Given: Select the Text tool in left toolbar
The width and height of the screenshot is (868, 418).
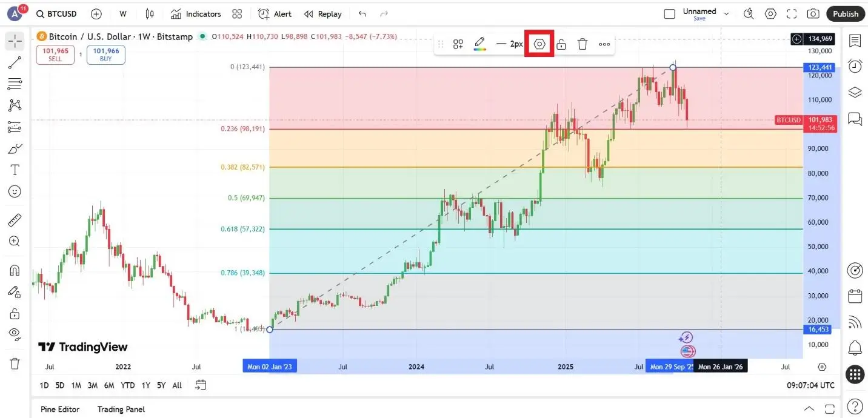Looking at the screenshot, I should 15,170.
